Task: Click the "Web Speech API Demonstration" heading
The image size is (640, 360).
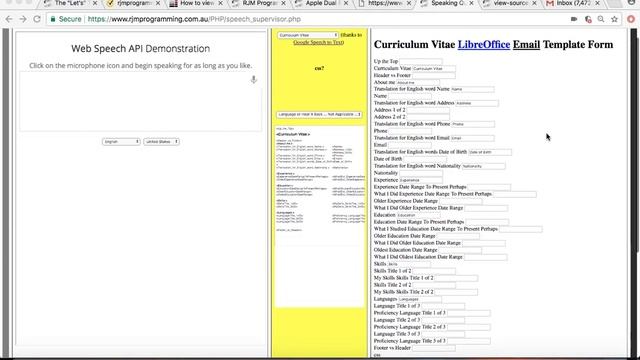Action: coord(140,49)
